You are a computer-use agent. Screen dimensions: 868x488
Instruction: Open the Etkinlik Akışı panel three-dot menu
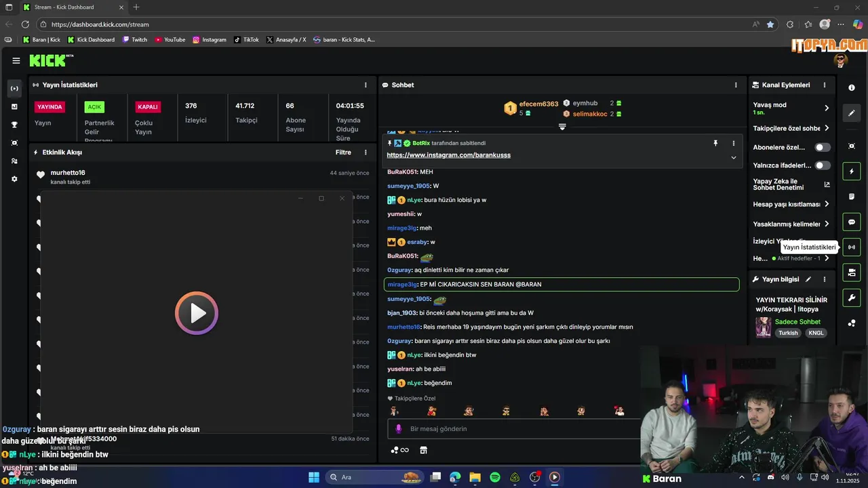point(366,152)
